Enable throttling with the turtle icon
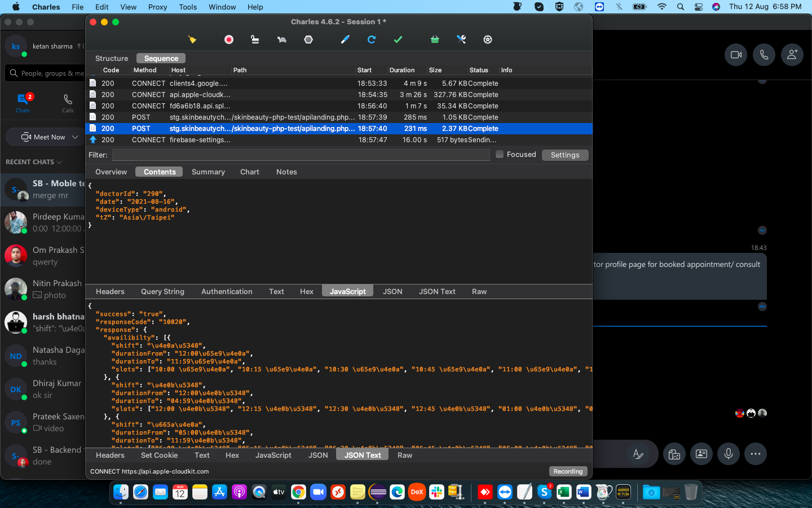This screenshot has width=812, height=508. tap(281, 40)
